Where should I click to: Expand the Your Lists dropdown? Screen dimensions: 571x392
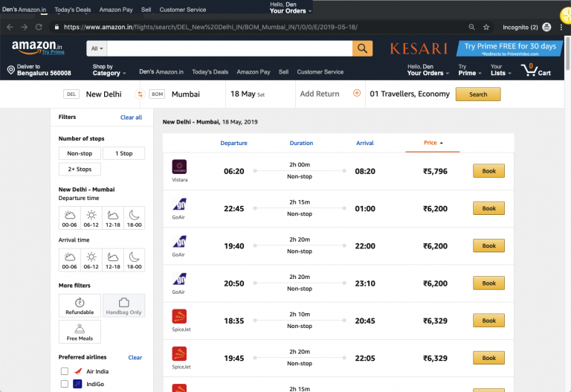tap(500, 70)
